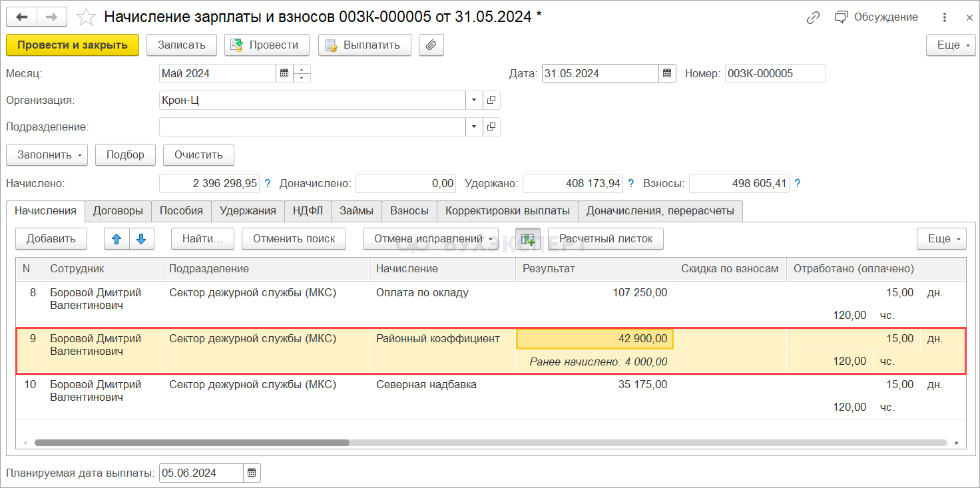Click the back navigation arrow
This screenshot has height=488, width=980.
pyautogui.click(x=22, y=17)
